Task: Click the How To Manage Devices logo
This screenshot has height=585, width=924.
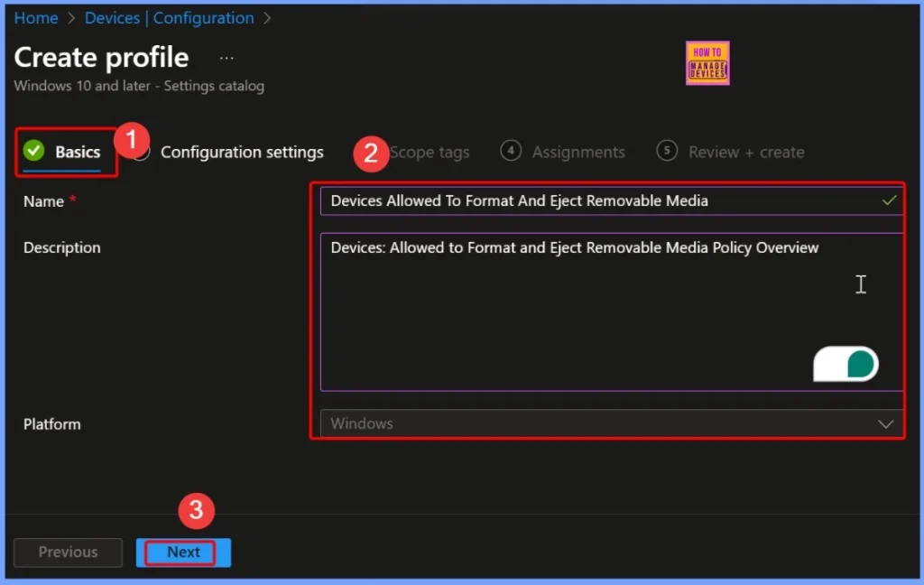Action: [x=707, y=63]
